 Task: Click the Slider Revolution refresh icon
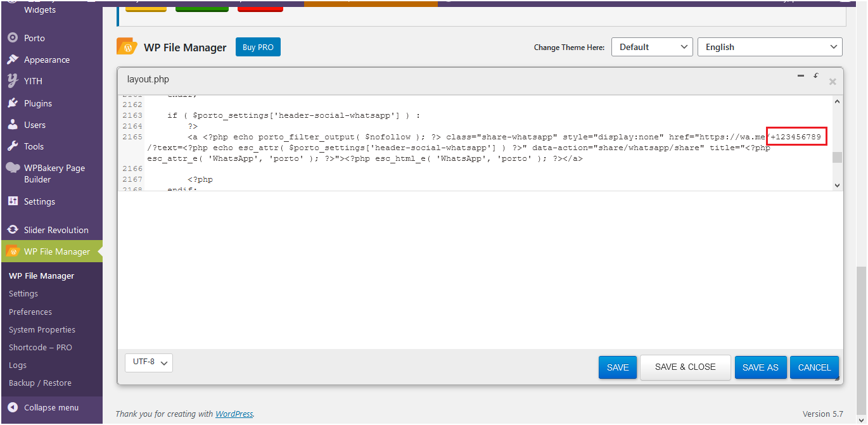tap(13, 230)
